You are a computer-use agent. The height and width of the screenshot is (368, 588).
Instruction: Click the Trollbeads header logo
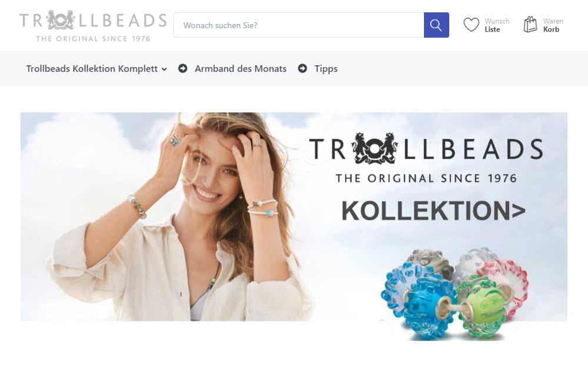click(x=93, y=26)
